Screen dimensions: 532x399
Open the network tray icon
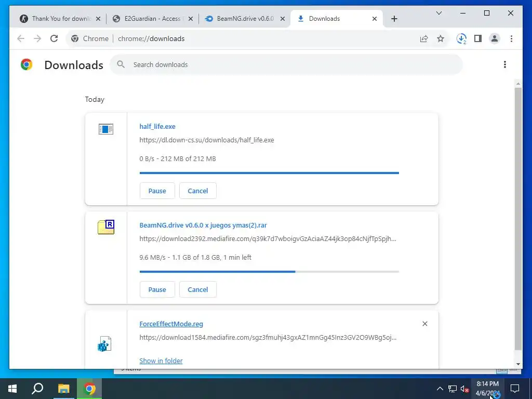[x=453, y=389]
